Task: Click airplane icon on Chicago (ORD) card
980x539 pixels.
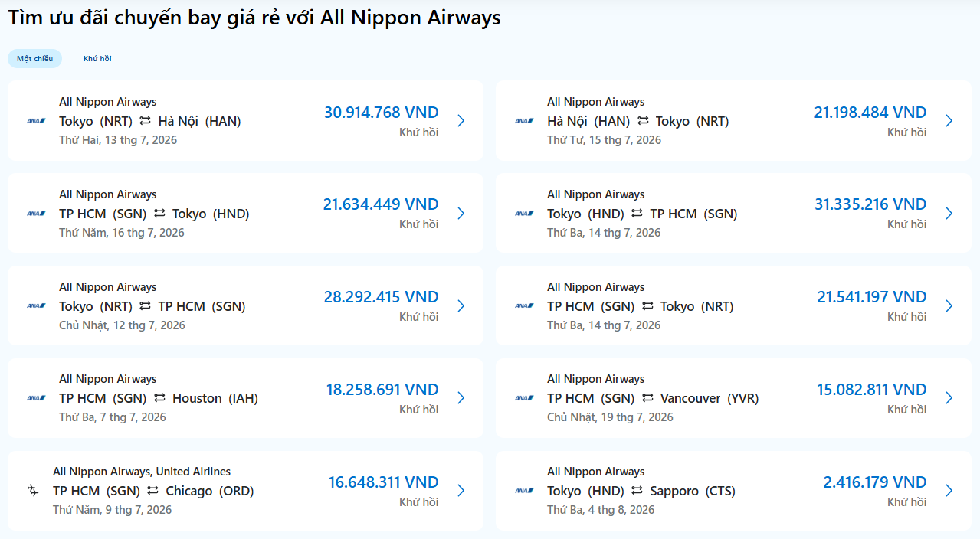Action: [x=33, y=491]
